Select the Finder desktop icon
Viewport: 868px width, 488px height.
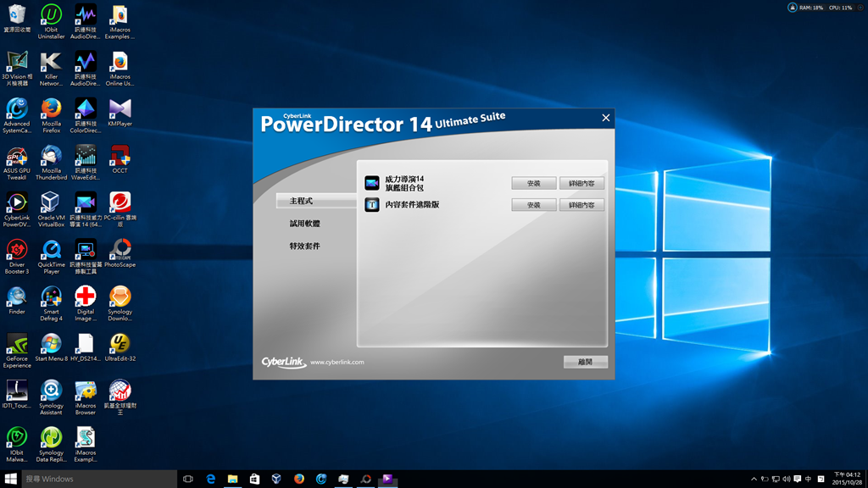[17, 301]
